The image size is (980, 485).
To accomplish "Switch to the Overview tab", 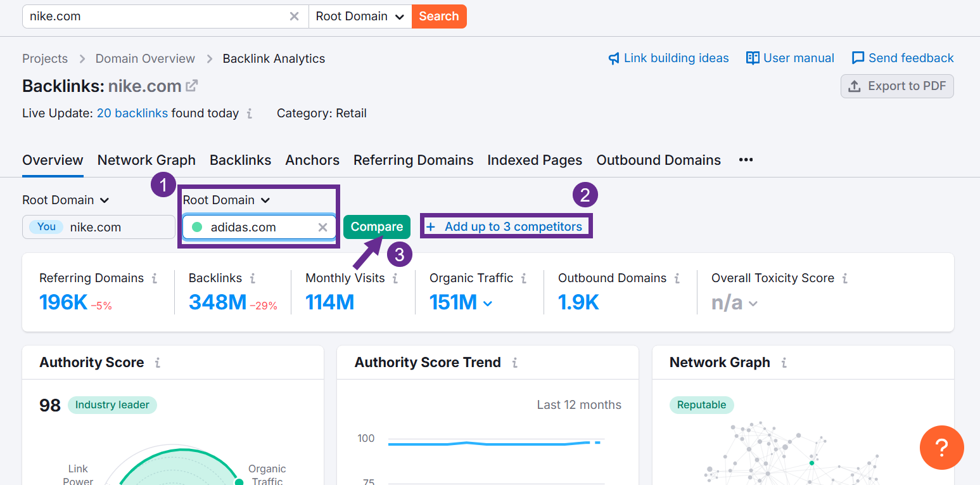I will click(53, 160).
